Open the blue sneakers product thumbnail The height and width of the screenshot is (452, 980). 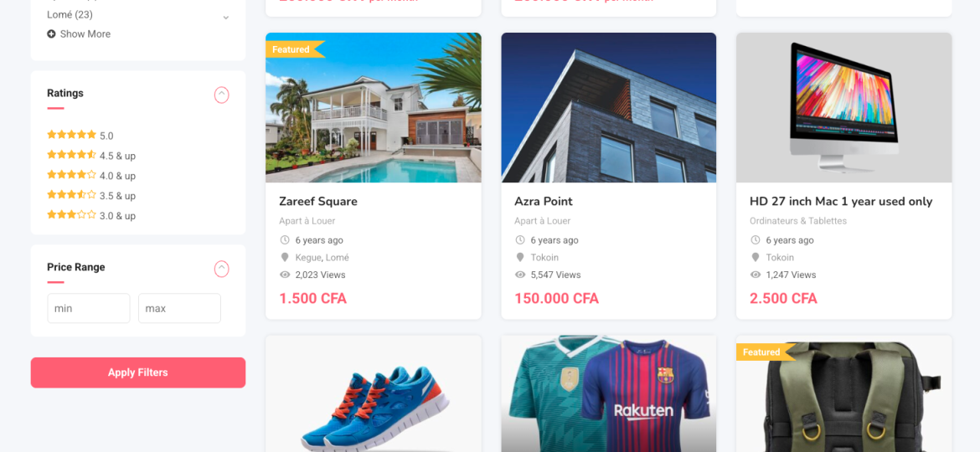tap(374, 394)
